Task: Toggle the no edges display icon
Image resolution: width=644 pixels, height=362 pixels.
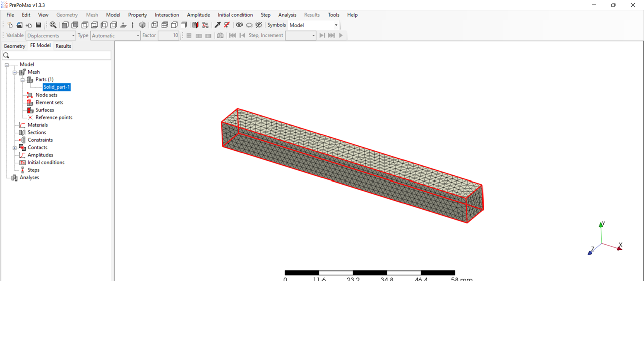Action: point(174,25)
